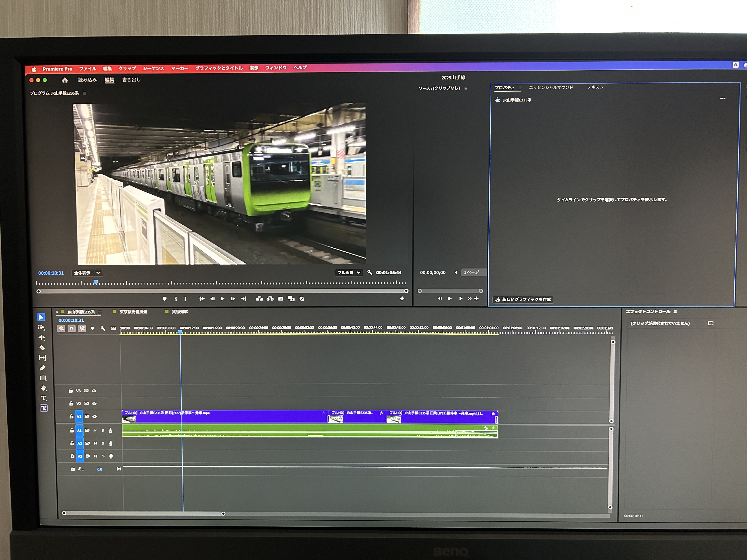Open the timeline wrench display settings
The image size is (747, 560).
(103, 329)
